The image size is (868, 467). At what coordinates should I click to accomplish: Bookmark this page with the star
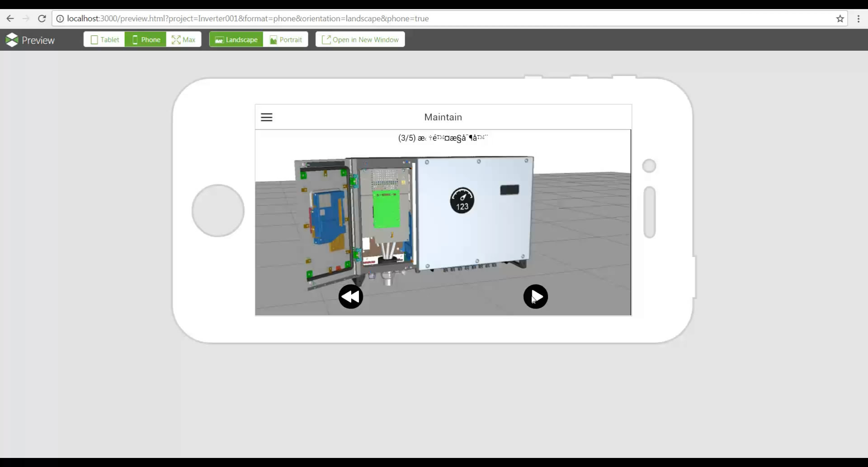(840, 19)
